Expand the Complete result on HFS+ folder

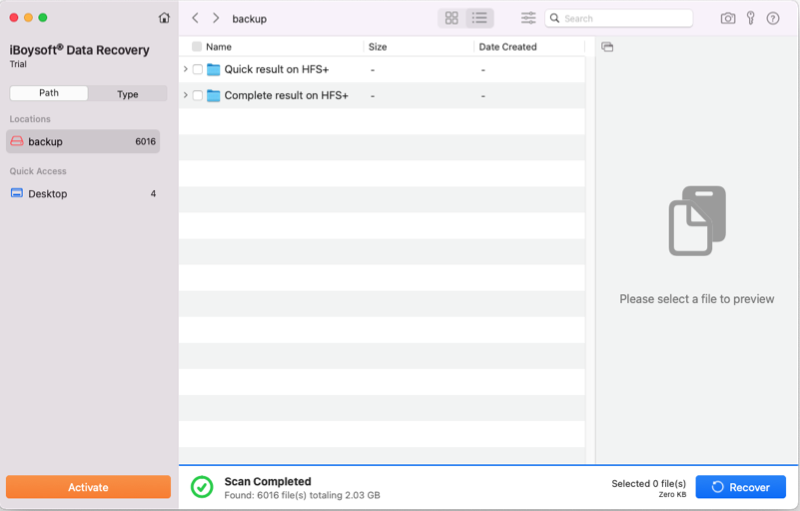click(186, 96)
